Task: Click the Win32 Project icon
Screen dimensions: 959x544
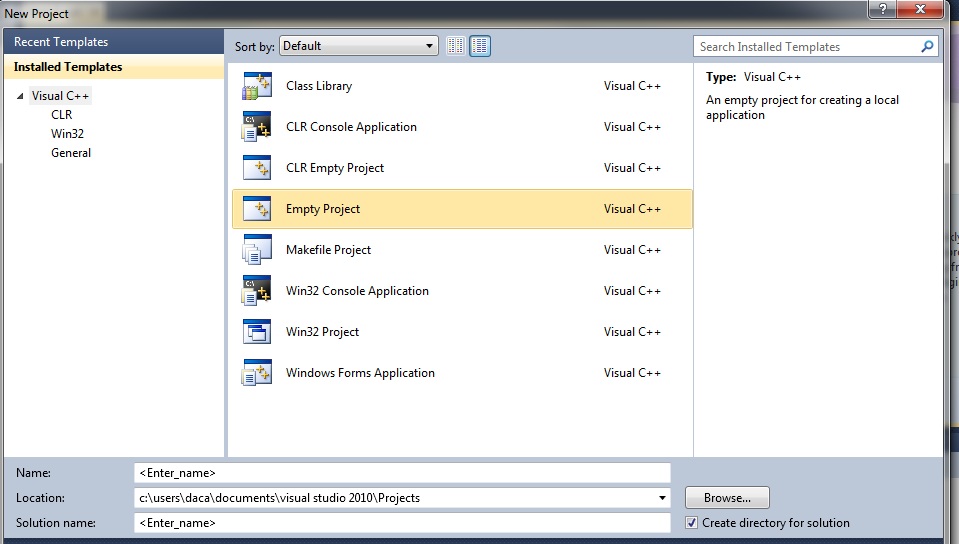Action: click(x=257, y=332)
